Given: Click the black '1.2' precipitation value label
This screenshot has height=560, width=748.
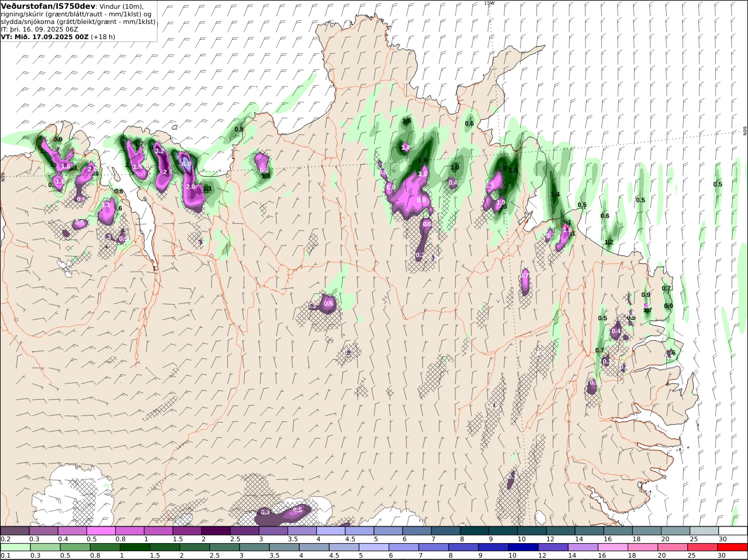Looking at the screenshot, I should point(609,243).
